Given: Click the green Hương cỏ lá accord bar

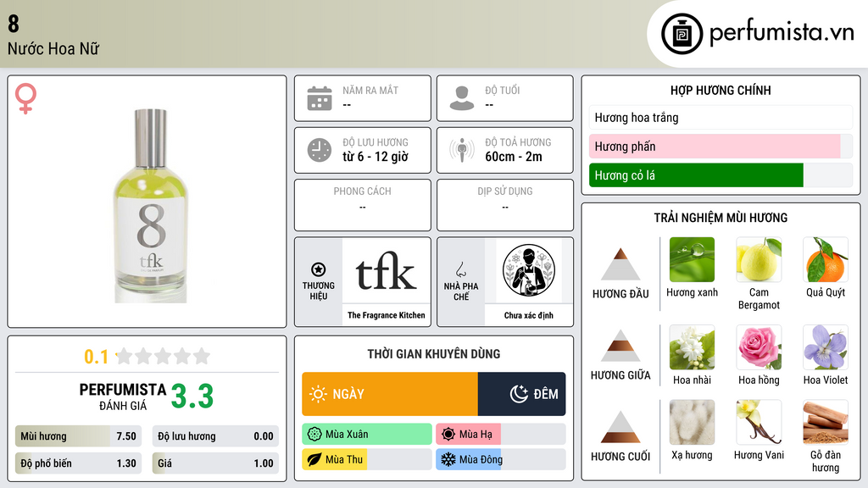Looking at the screenshot, I should pos(721,175).
